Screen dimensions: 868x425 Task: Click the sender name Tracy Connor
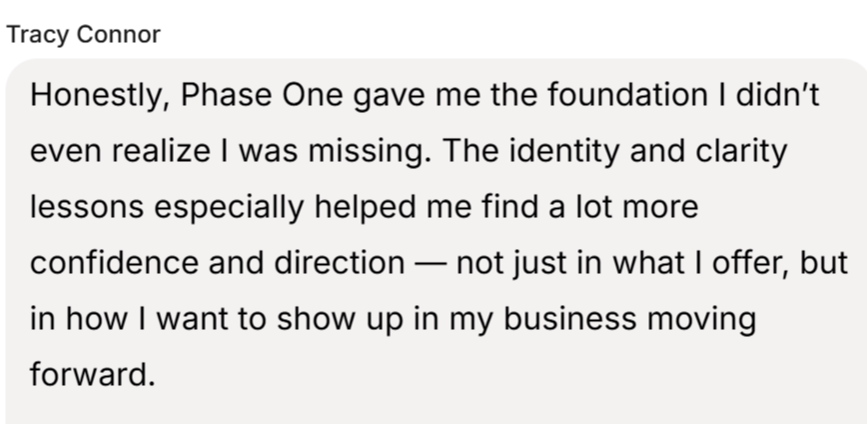coord(83,35)
